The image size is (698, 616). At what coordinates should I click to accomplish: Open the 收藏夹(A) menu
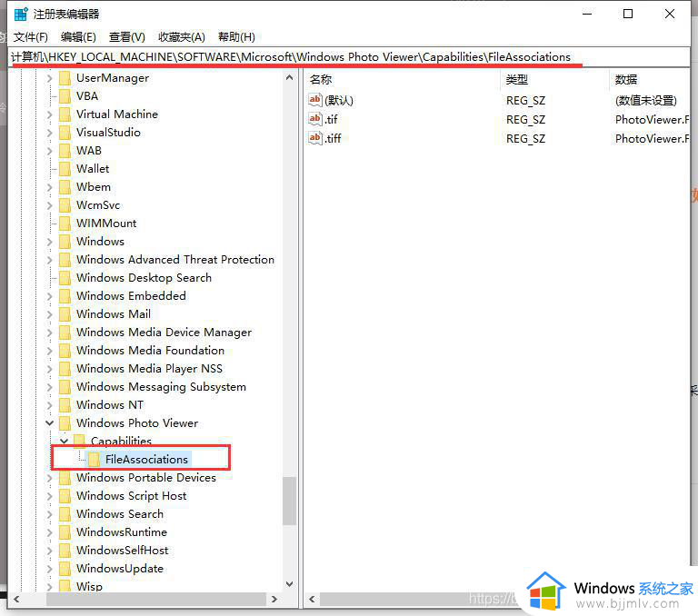click(x=182, y=37)
